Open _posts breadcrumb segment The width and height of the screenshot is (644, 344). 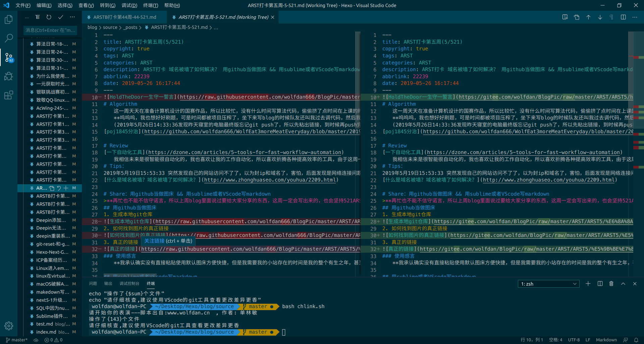pyautogui.click(x=130, y=27)
